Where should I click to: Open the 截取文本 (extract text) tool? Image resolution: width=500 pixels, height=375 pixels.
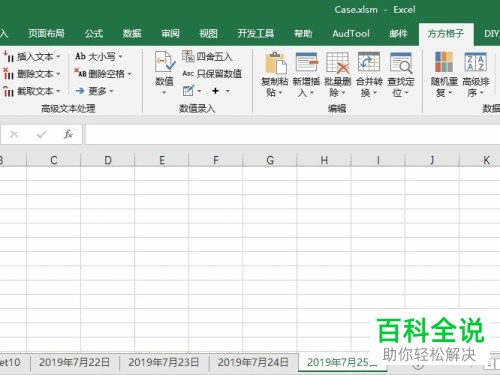[x=32, y=91]
